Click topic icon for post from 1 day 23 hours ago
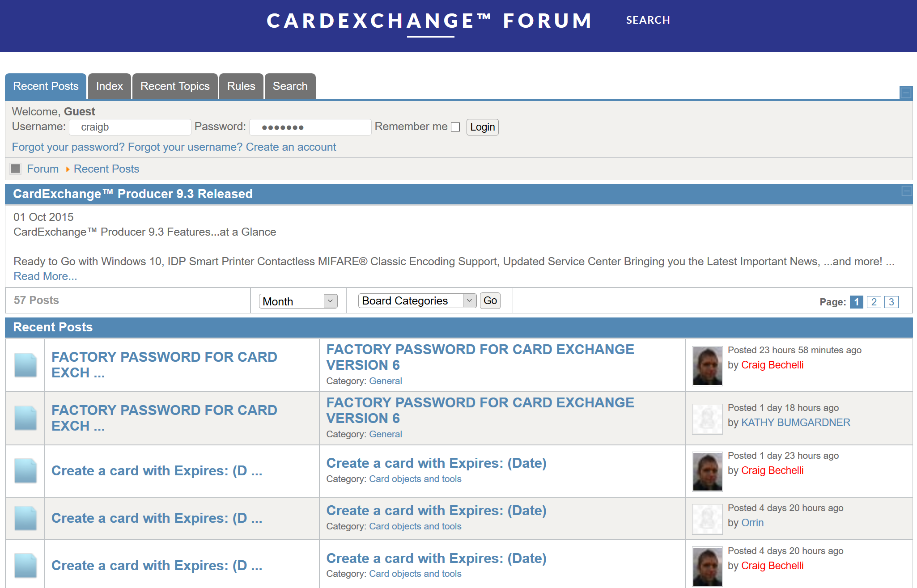The image size is (917, 588). pos(25,471)
